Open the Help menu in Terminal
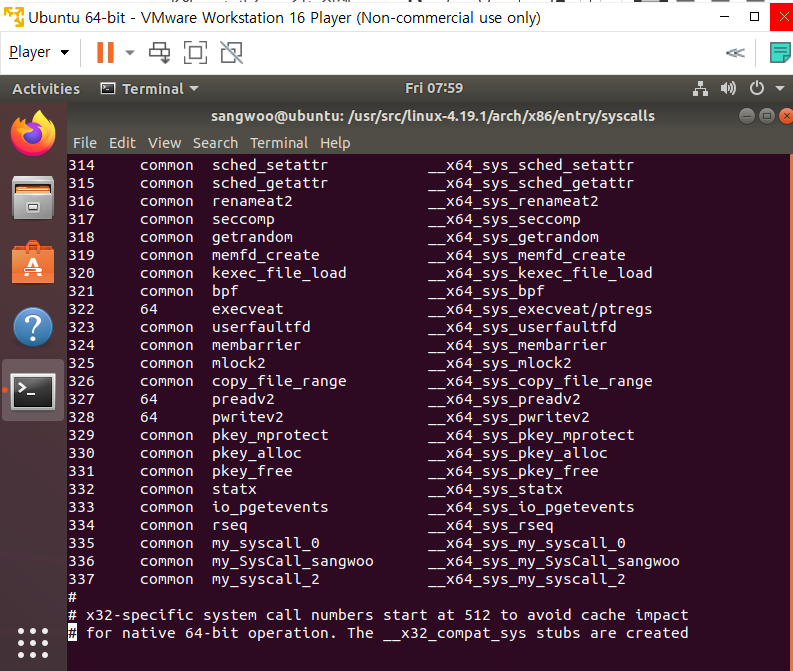793x671 pixels. 335,143
